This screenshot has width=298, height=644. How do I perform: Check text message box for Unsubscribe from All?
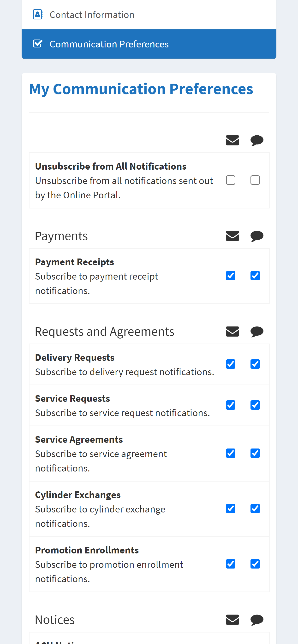(x=255, y=180)
